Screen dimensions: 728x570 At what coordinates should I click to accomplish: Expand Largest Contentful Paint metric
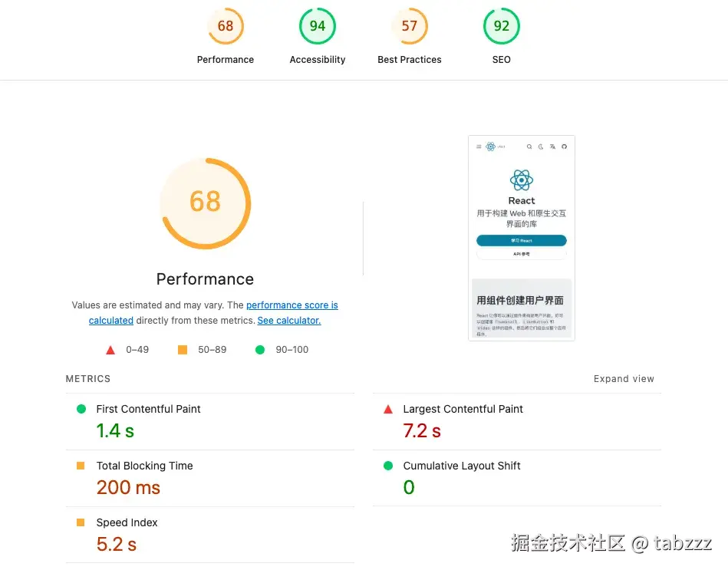coord(517,421)
